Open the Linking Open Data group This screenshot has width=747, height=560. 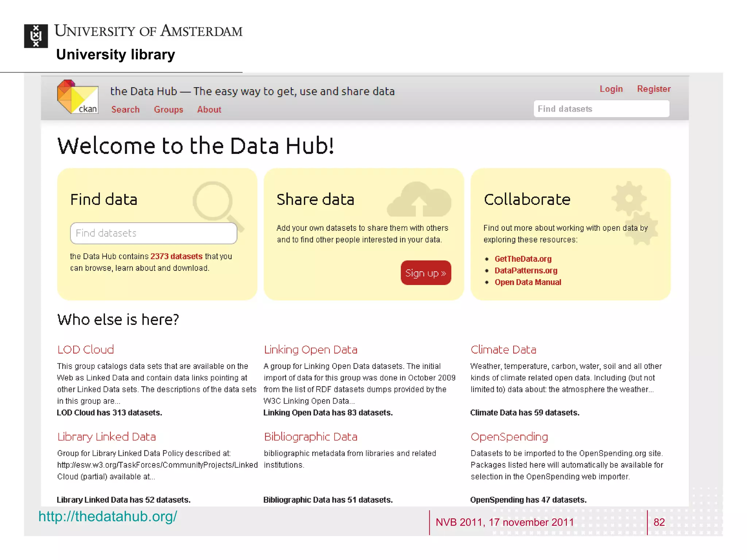[x=310, y=349]
